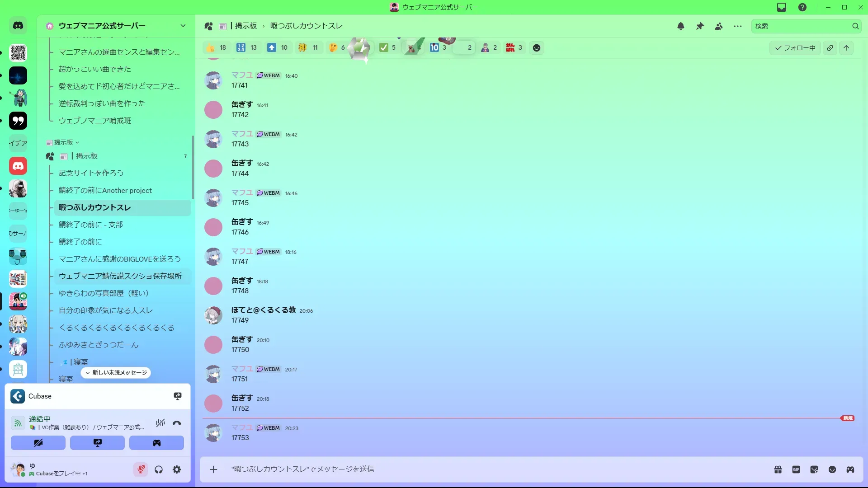This screenshot has width=868, height=488.
Task: Disconnect from voice call
Action: pyautogui.click(x=177, y=423)
